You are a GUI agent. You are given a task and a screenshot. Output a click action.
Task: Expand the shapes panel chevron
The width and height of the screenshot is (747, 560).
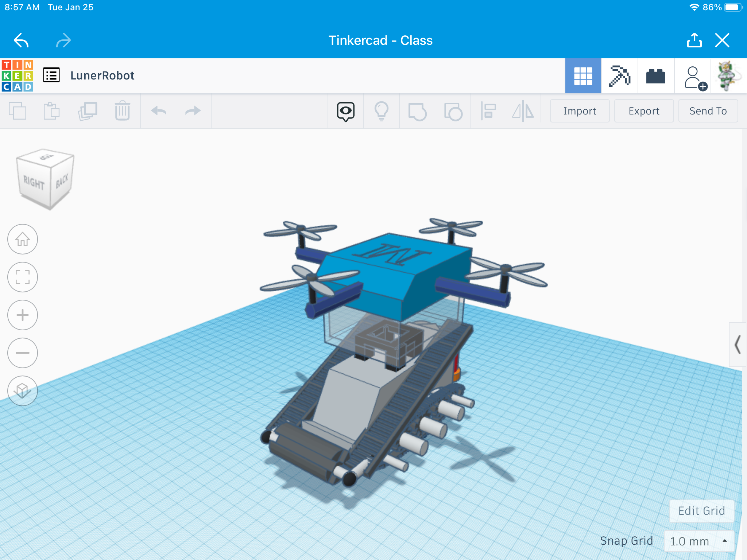coord(738,345)
